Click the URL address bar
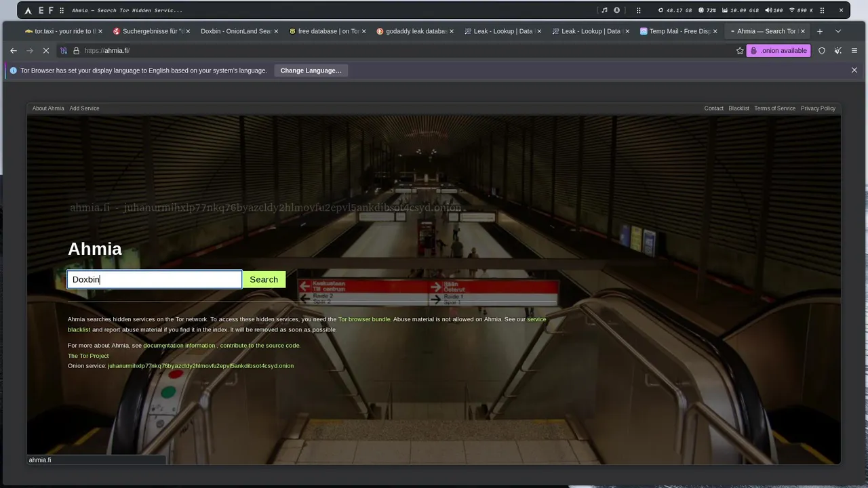The height and width of the screenshot is (488, 868). 407,51
